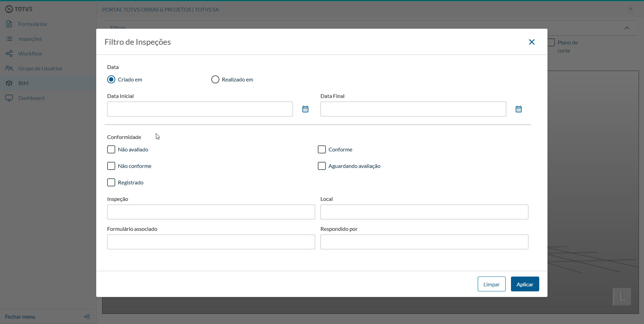Viewport: 644px width, 324px height.
Task: Focus the Respondido por input field
Action: (x=424, y=242)
